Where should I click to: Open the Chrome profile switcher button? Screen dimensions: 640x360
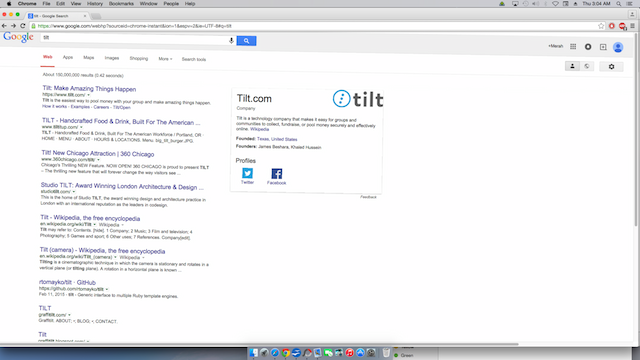point(632,14)
